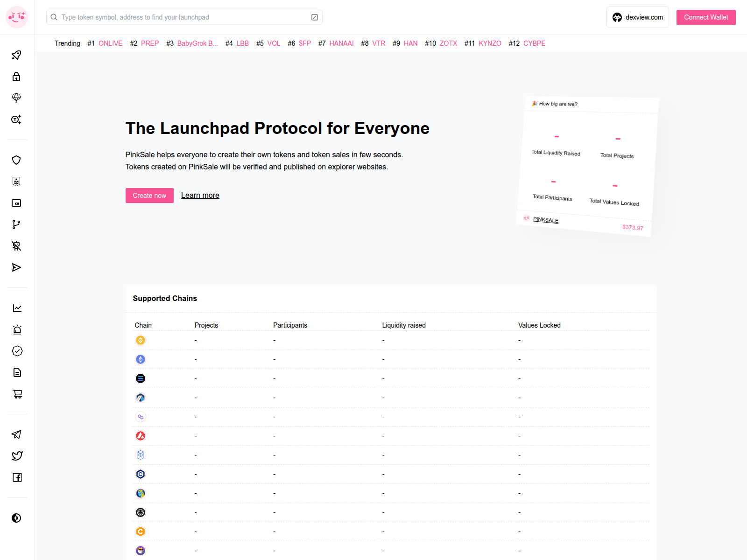Click the Solana chain icon
Viewport: 747px width, 560px height.
click(141, 378)
